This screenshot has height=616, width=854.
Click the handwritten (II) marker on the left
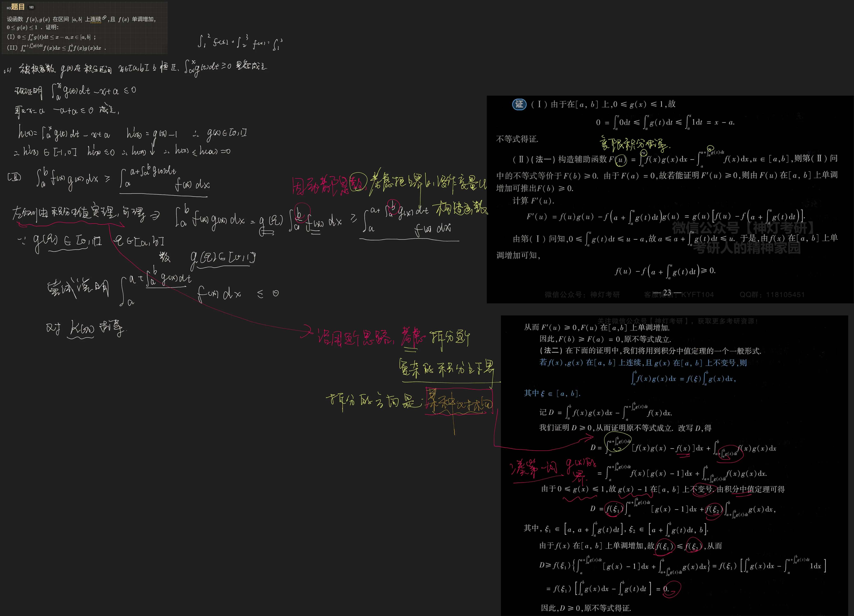point(14,177)
